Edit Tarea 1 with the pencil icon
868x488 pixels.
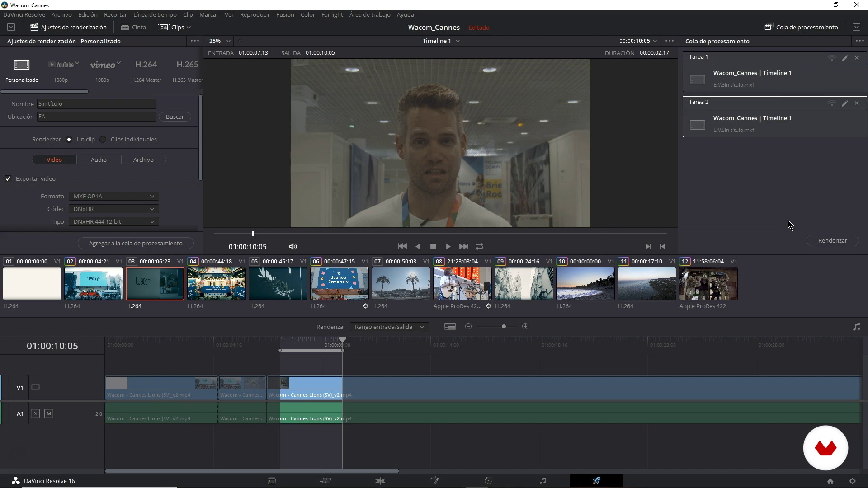pyautogui.click(x=844, y=58)
